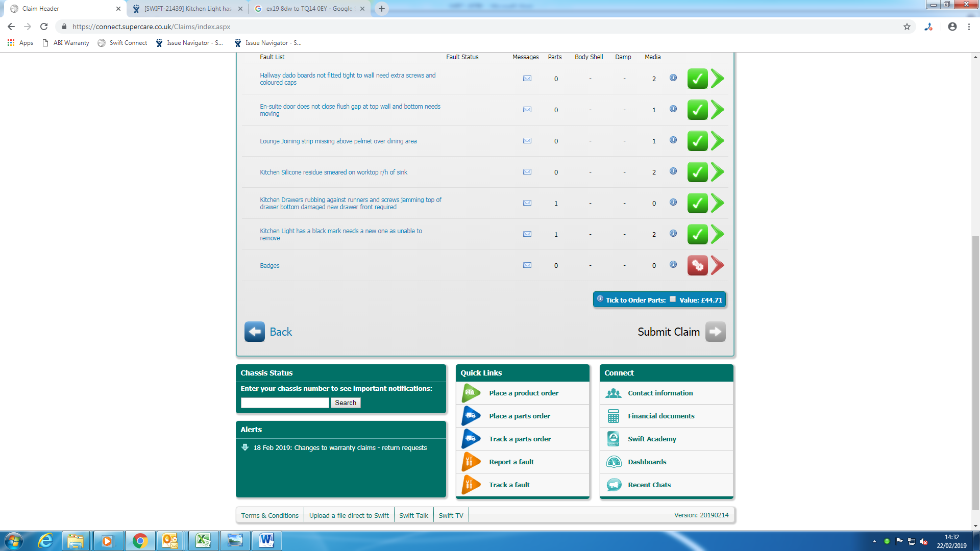Expand the 18 Feb 2019 alert arrow

(x=244, y=447)
